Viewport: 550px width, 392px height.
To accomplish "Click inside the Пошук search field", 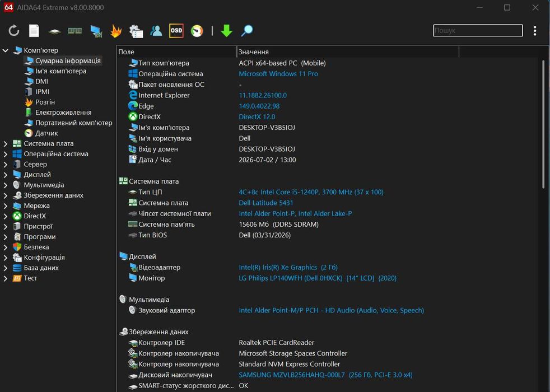I will point(478,30).
